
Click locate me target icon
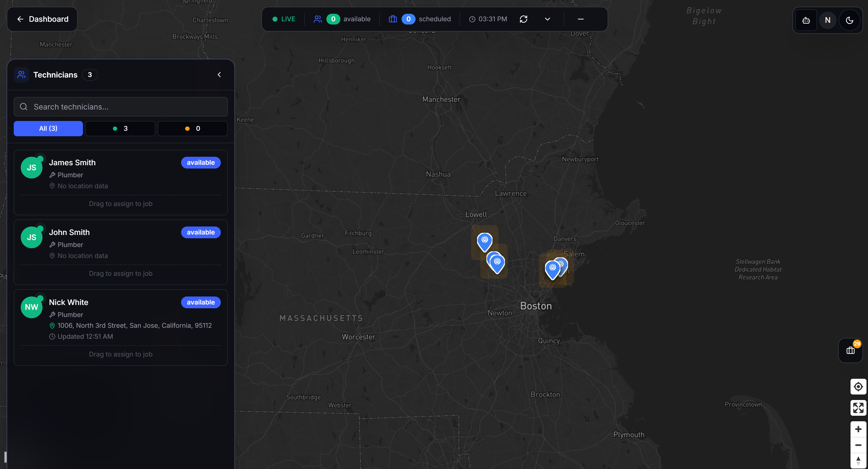pyautogui.click(x=858, y=386)
